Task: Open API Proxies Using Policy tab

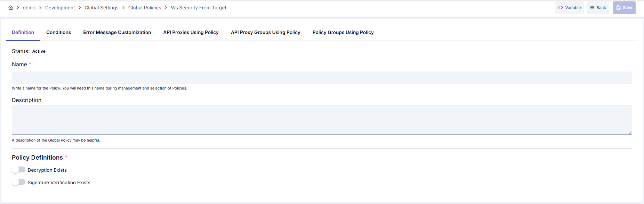Action: point(191,32)
